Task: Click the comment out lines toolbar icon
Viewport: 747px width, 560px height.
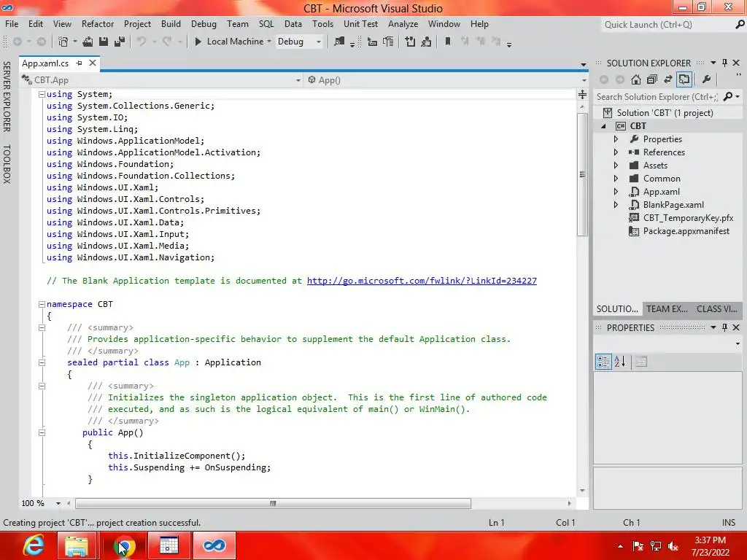Action: tap(389, 42)
